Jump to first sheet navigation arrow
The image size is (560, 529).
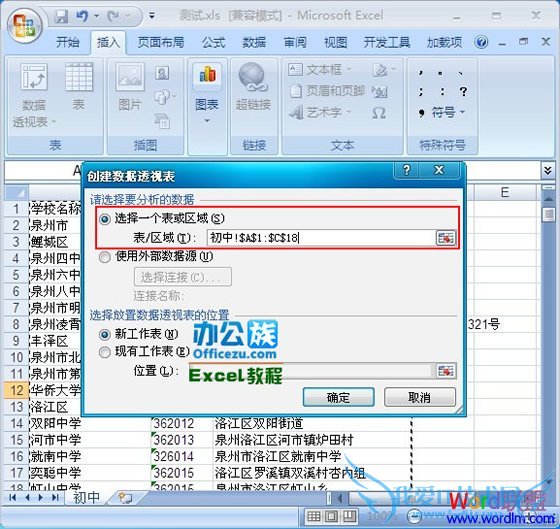(13, 498)
